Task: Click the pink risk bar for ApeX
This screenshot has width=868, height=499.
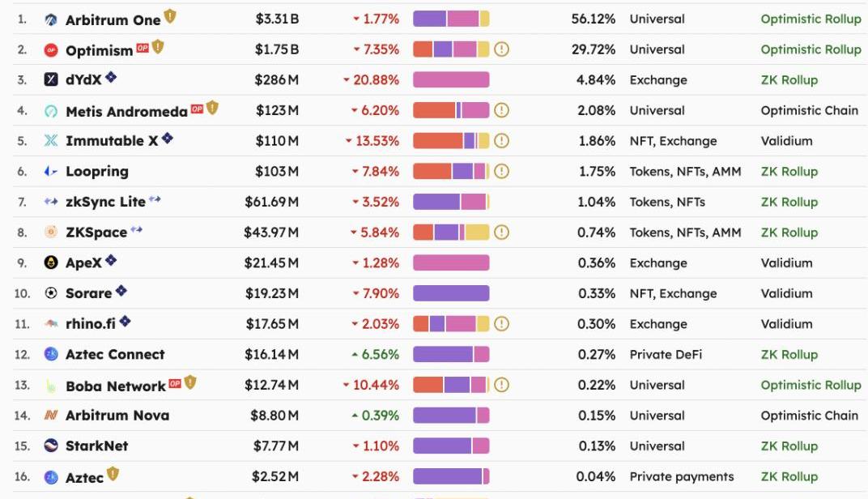Action: pyautogui.click(x=451, y=262)
